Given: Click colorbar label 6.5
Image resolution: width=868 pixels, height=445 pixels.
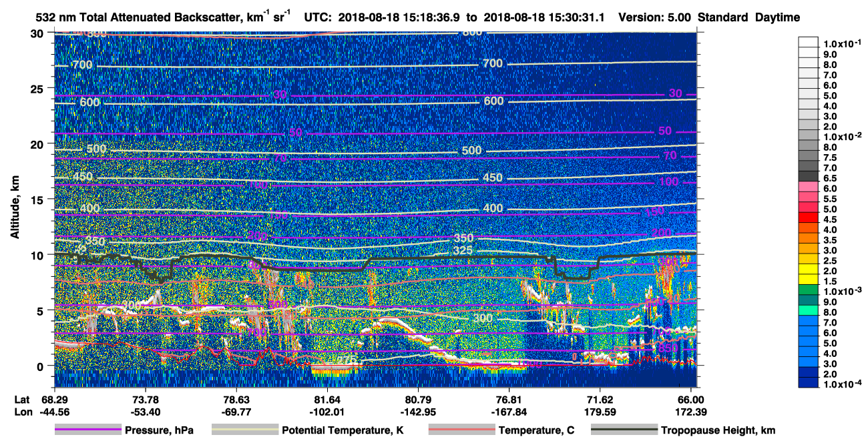Looking at the screenshot, I should (830, 177).
